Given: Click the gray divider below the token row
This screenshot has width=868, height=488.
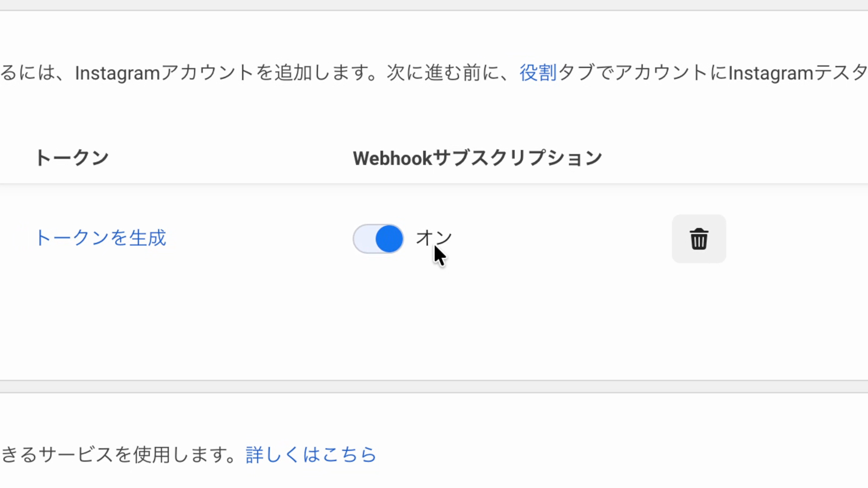Looking at the screenshot, I should pos(434,386).
